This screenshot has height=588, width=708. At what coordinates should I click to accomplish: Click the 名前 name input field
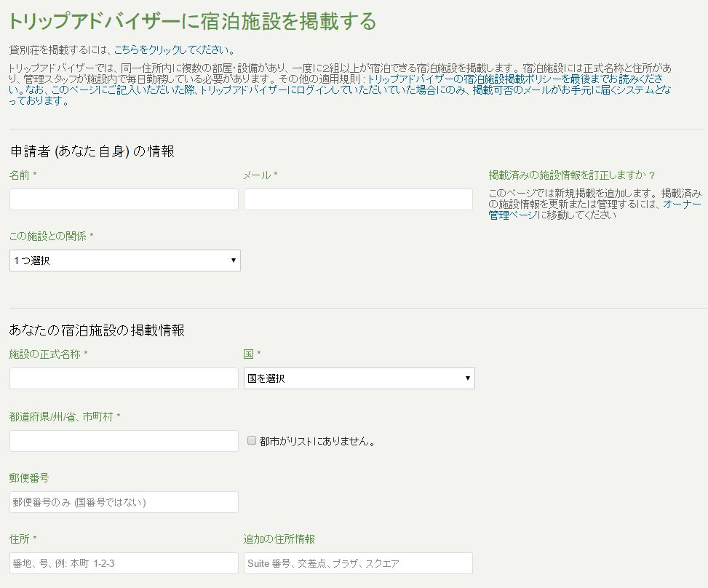pos(124,199)
